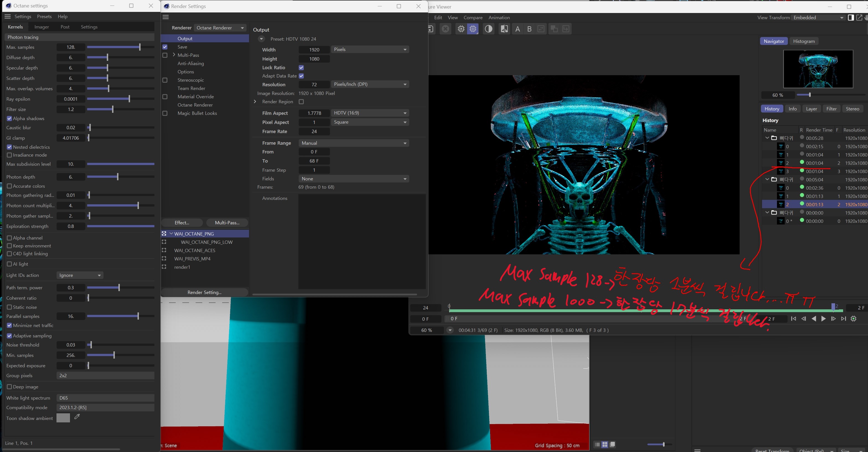This screenshot has height=452, width=868.
Task: Click the Render Setting... button
Action: [204, 292]
